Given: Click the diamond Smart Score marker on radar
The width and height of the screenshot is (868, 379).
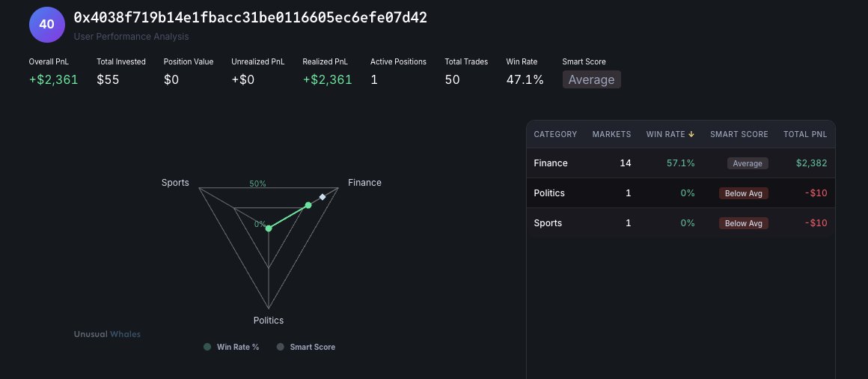Looking at the screenshot, I should 323,197.
